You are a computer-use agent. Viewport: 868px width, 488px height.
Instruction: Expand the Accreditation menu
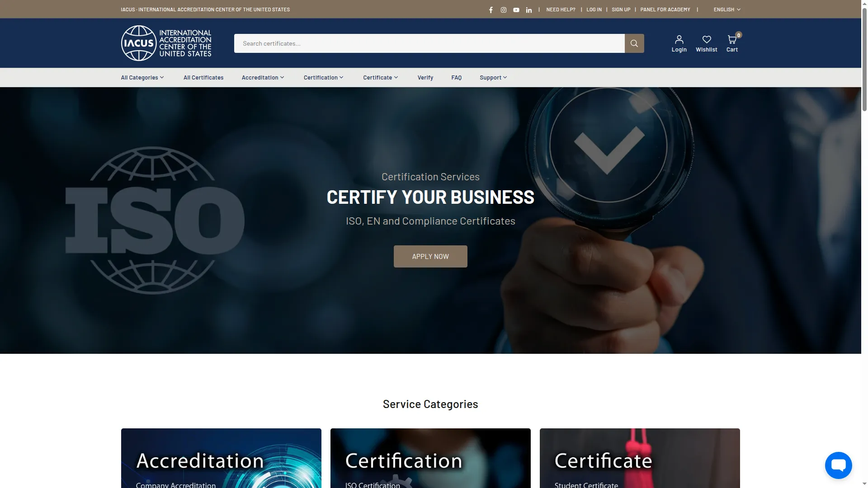pyautogui.click(x=263, y=78)
